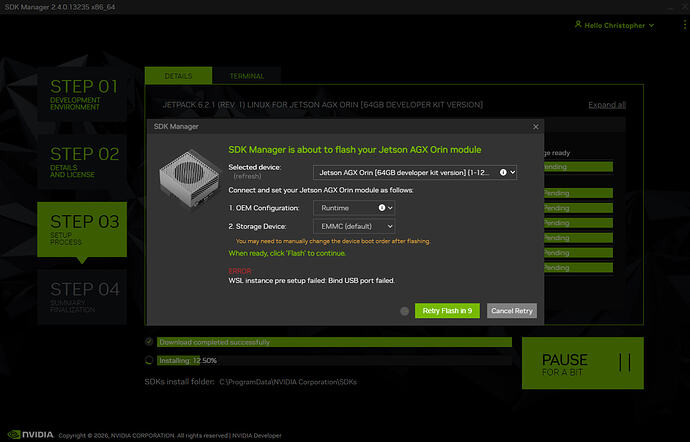Switch to the TERMINAL tab
Image resolution: width=690 pixels, height=442 pixels.
[x=246, y=76]
